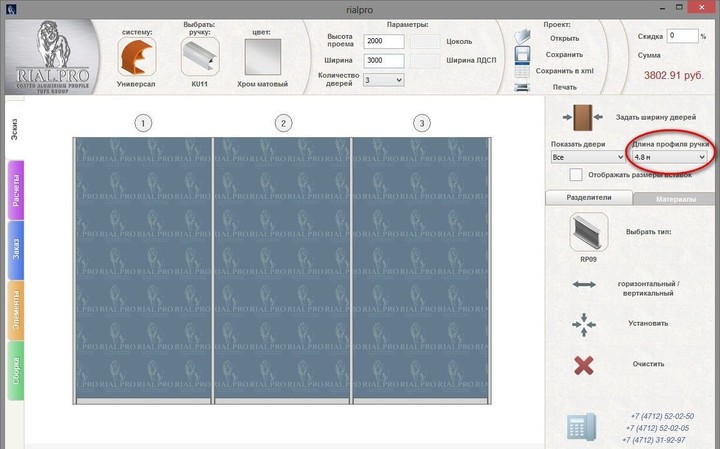This screenshot has width=720, height=449.
Task: Expand the Показать двери dropdown
Action: (580, 157)
